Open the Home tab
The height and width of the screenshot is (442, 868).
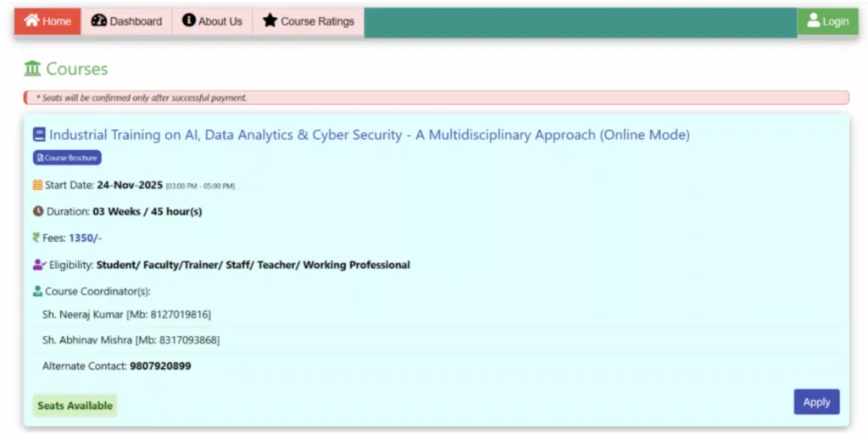47,21
